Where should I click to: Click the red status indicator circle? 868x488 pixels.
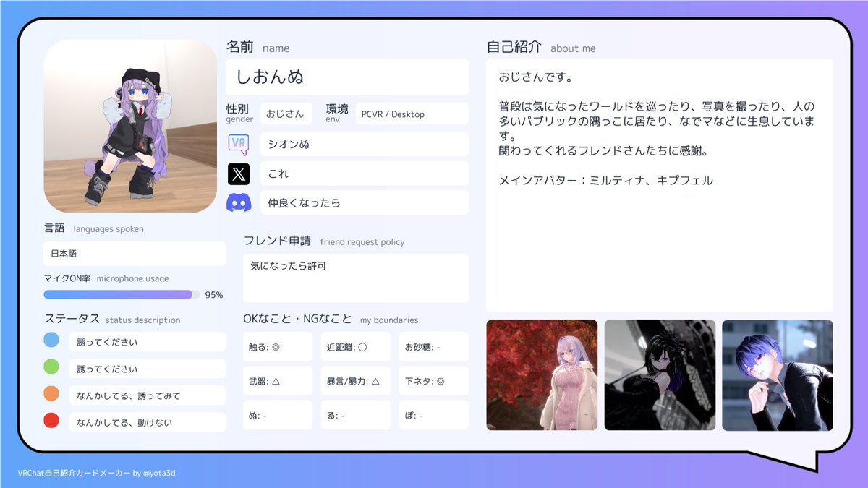51,421
